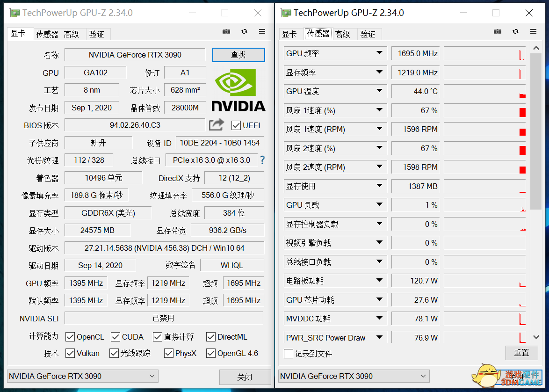Click the GPU name field NVIDIA GeForce RTX 3090

[x=135, y=55]
